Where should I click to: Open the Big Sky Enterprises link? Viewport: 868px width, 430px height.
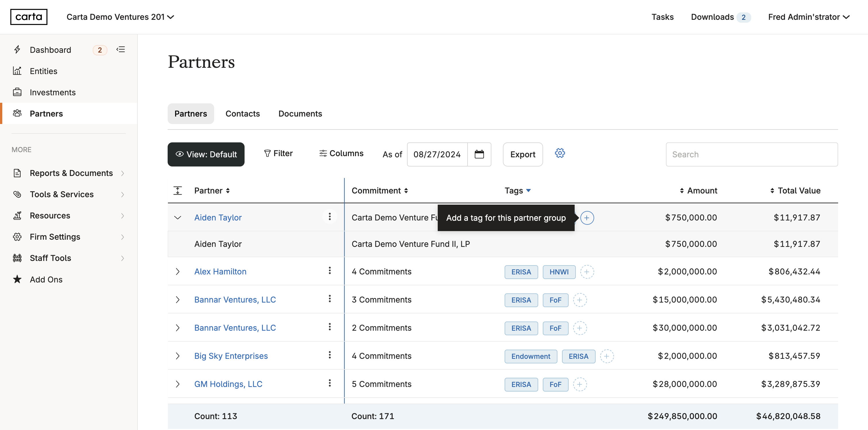[231, 356]
